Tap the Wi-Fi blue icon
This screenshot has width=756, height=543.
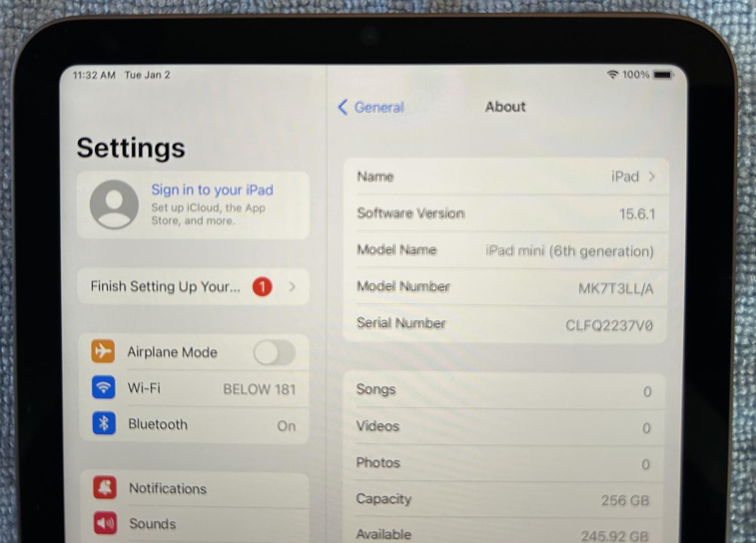[x=104, y=387]
